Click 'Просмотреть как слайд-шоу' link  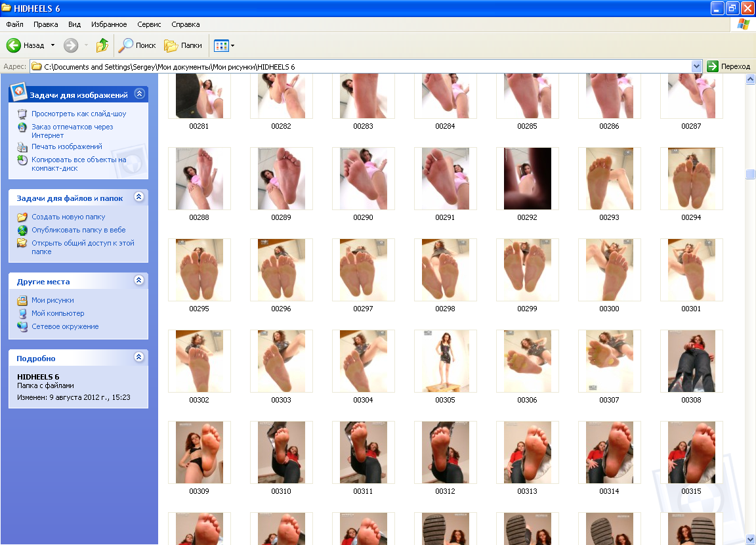(79, 114)
